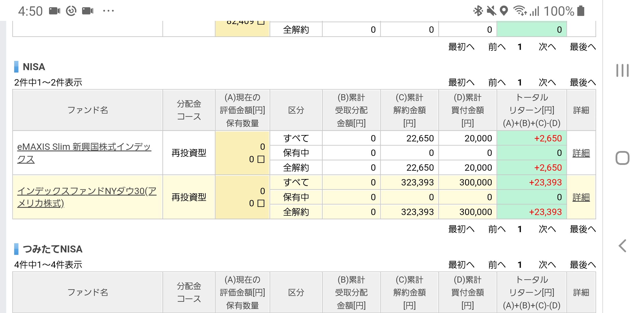Tap the unit box in NYダウ30 row

pos(261,203)
